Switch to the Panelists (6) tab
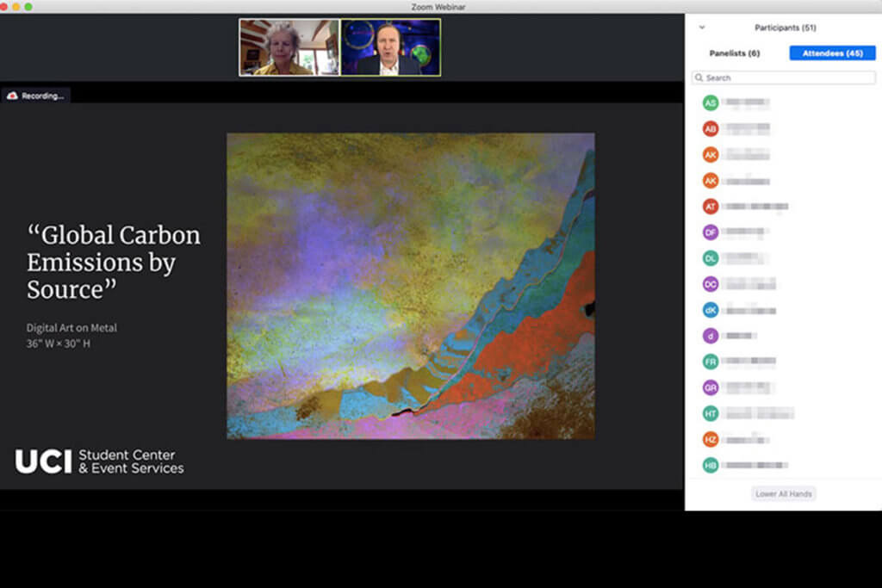882x588 pixels. click(x=734, y=53)
